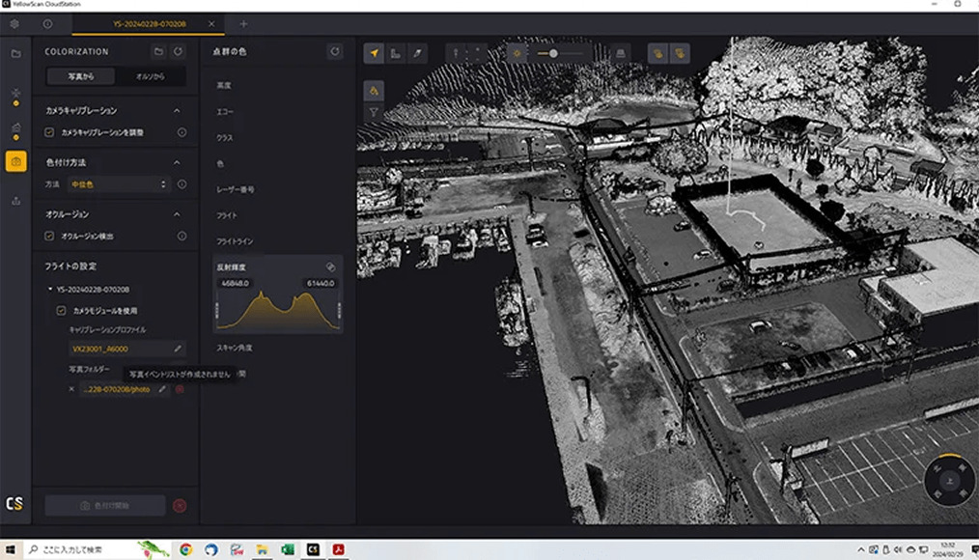Reset point cloud color panel with refresh icon
Viewport: 979px width, 560px height.
(x=334, y=51)
